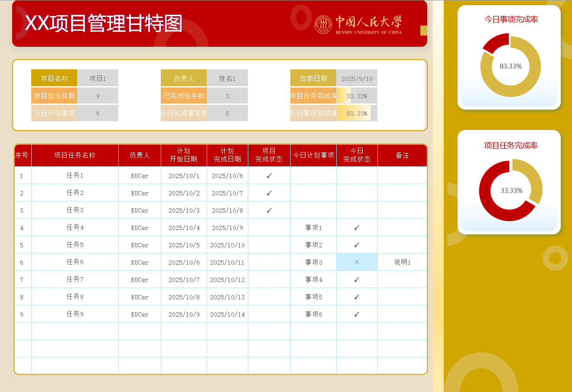Select the 项目任务名称 column header

[75, 155]
